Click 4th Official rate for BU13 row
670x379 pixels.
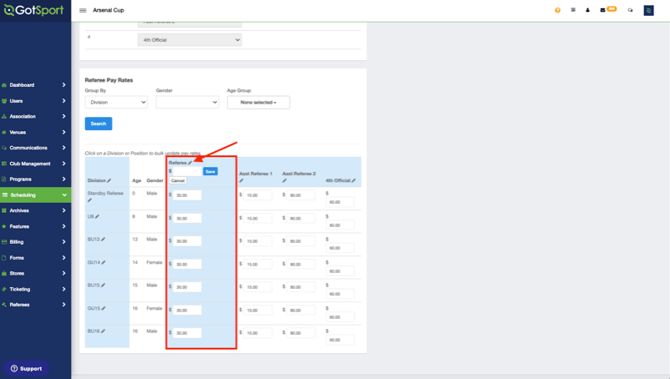pyautogui.click(x=340, y=248)
